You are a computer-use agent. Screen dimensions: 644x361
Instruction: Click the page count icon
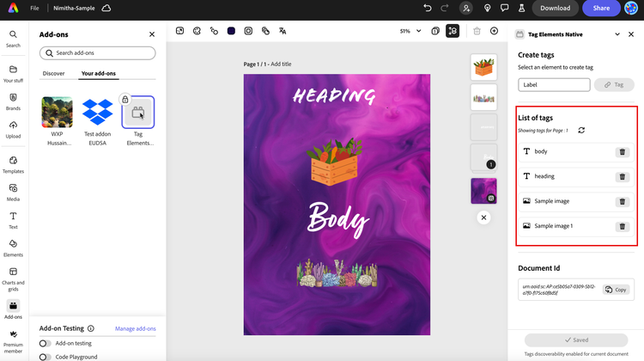(435, 31)
